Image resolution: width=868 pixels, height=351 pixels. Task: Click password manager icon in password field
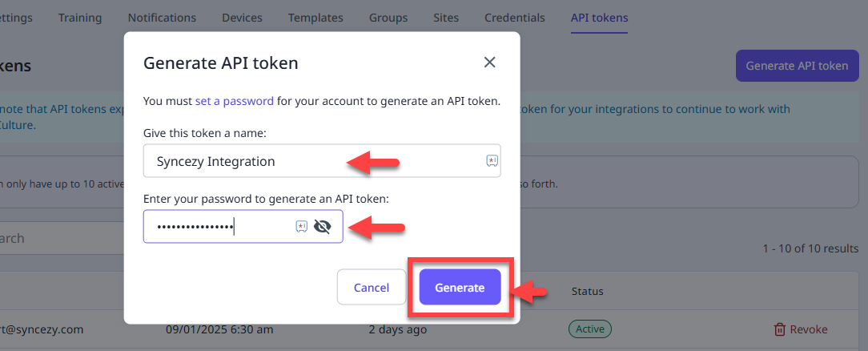pyautogui.click(x=302, y=226)
